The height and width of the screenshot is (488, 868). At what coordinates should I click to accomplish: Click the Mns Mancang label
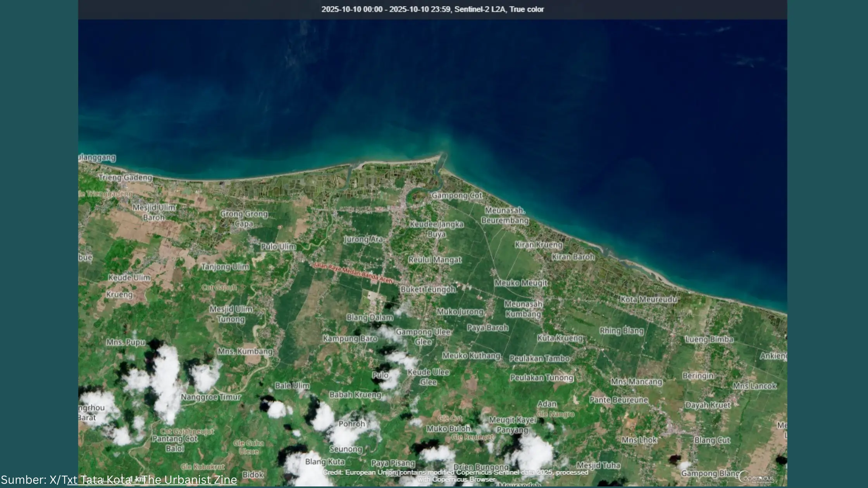click(637, 381)
